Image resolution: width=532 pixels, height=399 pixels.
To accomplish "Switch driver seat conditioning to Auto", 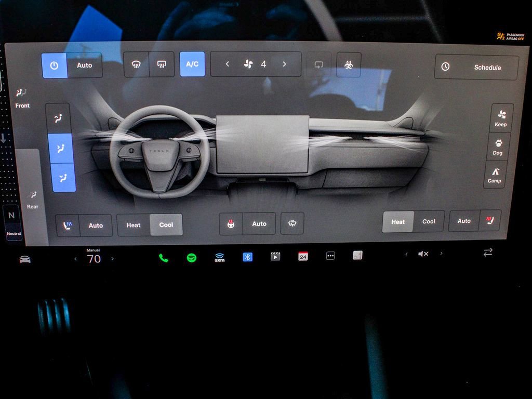I will (96, 225).
